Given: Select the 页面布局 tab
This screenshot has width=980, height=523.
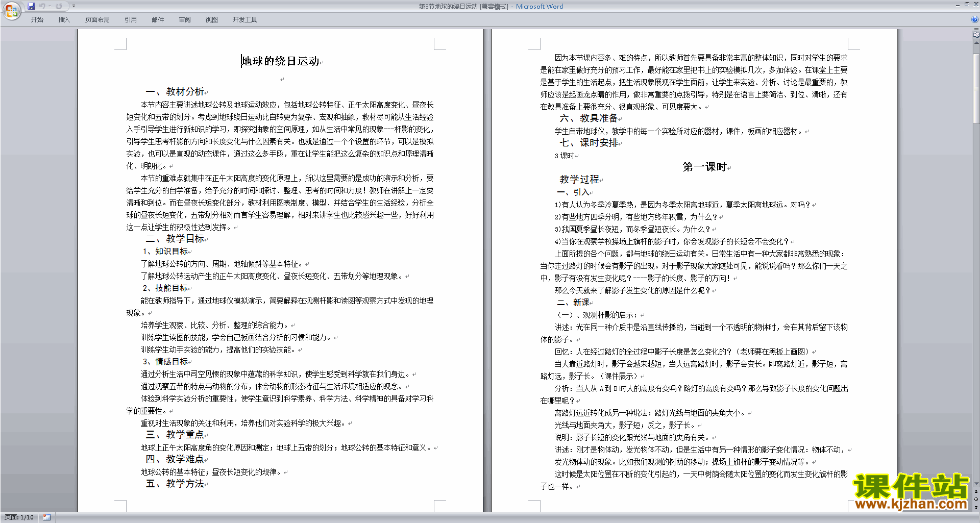Looking at the screenshot, I should [97, 20].
